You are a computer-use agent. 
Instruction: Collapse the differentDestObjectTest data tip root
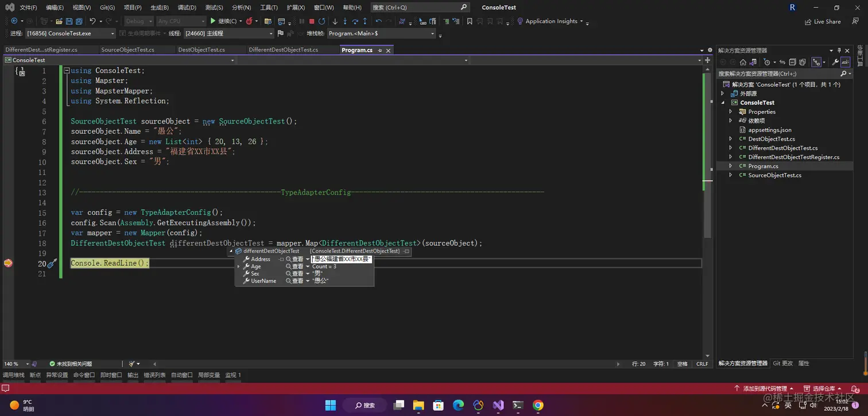[231, 251]
